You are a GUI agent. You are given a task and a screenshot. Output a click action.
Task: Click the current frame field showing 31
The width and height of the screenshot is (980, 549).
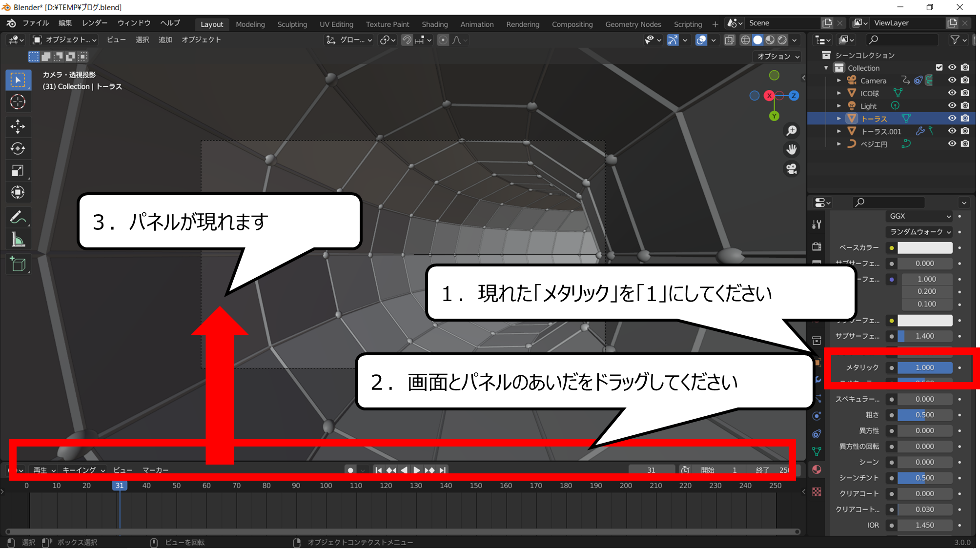pyautogui.click(x=651, y=470)
